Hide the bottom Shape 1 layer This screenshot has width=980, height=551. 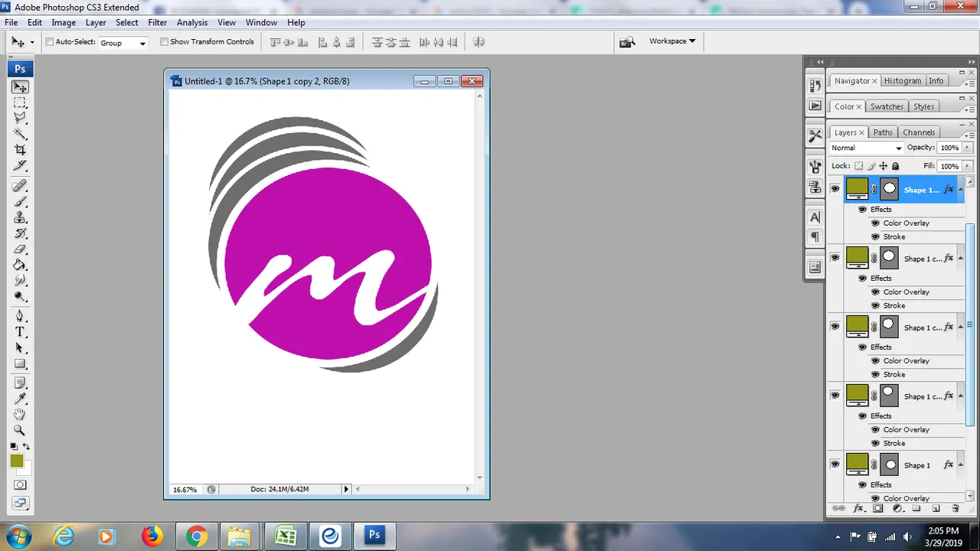[835, 465]
